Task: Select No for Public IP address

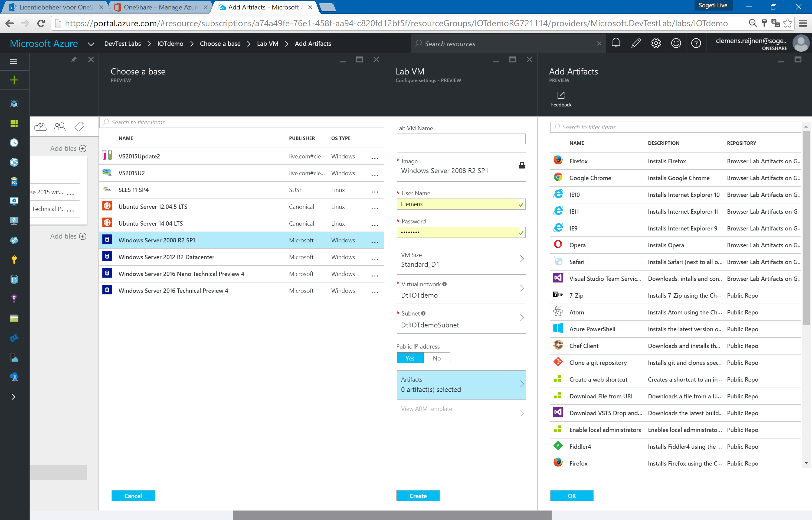Action: point(437,358)
